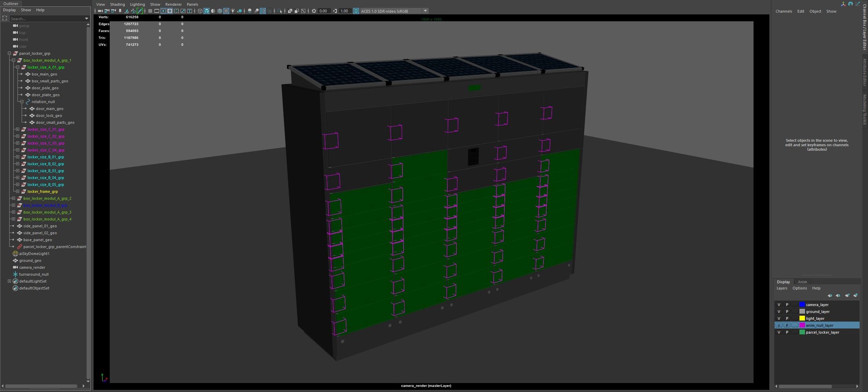The width and height of the screenshot is (868, 392).
Task: Toggle visibility V of ground_layer
Action: [x=778, y=312]
